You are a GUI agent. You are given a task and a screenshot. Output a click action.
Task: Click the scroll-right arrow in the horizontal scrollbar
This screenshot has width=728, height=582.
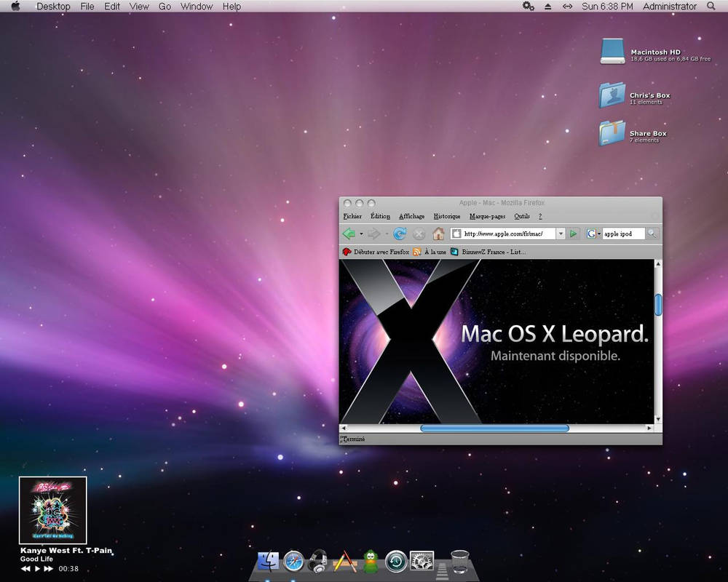(x=649, y=428)
